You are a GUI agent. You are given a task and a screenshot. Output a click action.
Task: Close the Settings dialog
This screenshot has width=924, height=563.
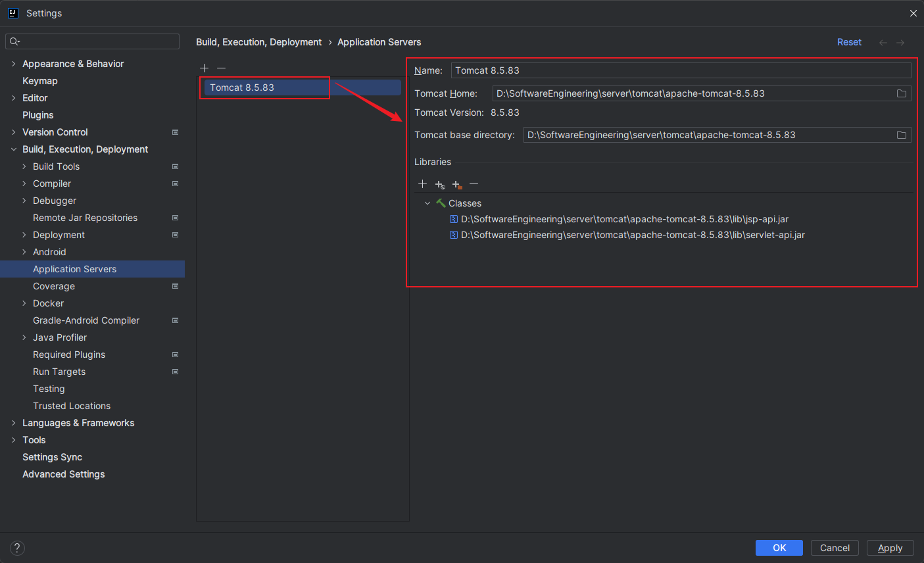click(913, 13)
